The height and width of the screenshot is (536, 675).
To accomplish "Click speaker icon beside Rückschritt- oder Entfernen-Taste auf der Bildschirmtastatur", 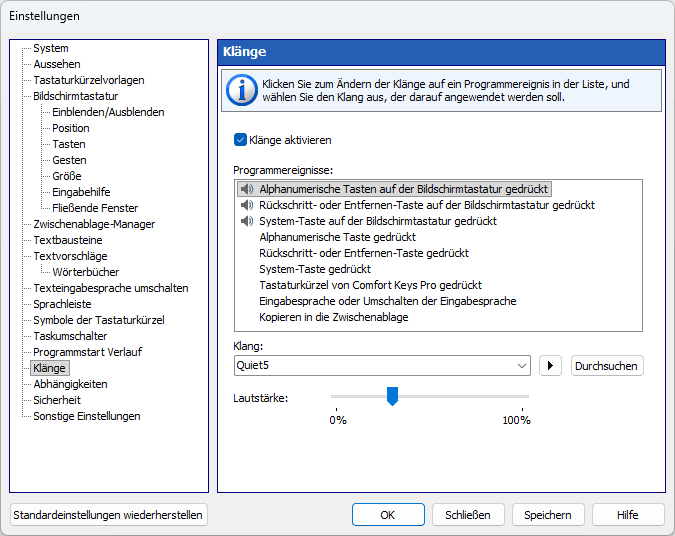I will click(x=247, y=205).
